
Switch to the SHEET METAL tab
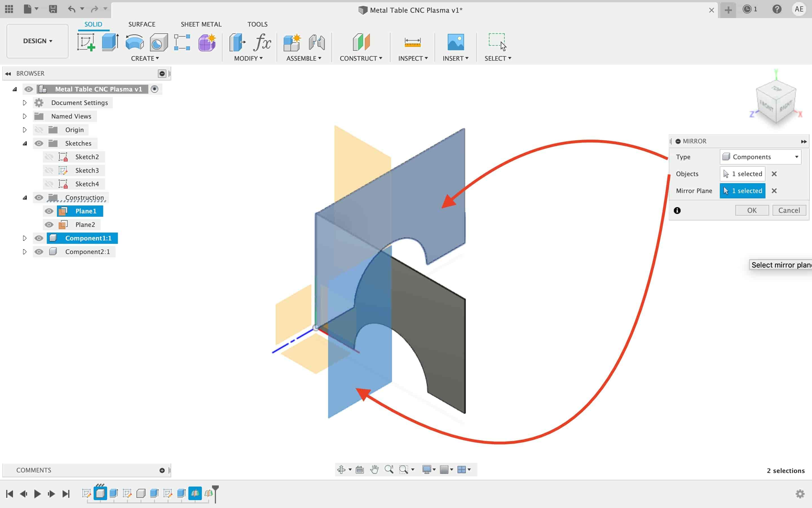201,24
